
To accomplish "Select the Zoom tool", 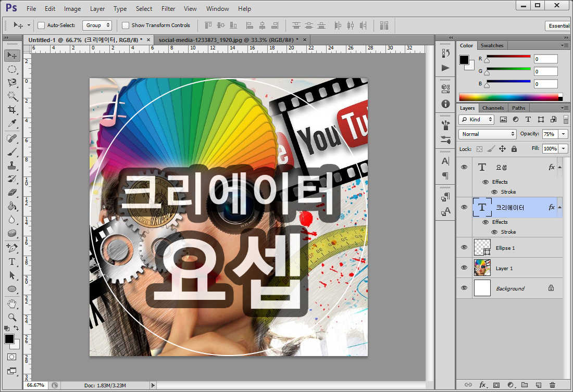I will tap(12, 317).
